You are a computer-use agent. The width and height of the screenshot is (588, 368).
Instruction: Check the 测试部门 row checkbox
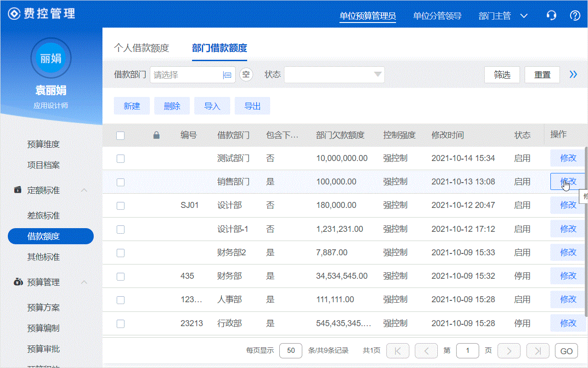pyautogui.click(x=120, y=159)
